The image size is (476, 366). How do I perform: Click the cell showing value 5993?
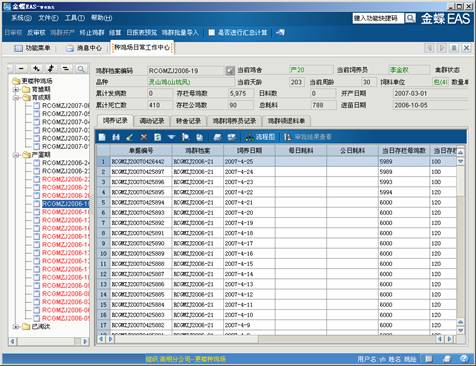[x=404, y=182]
